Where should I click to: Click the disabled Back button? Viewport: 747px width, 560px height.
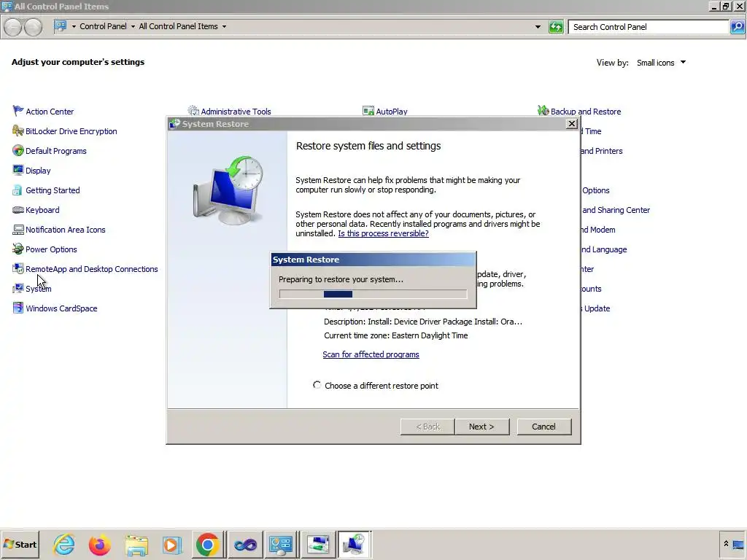click(x=427, y=427)
